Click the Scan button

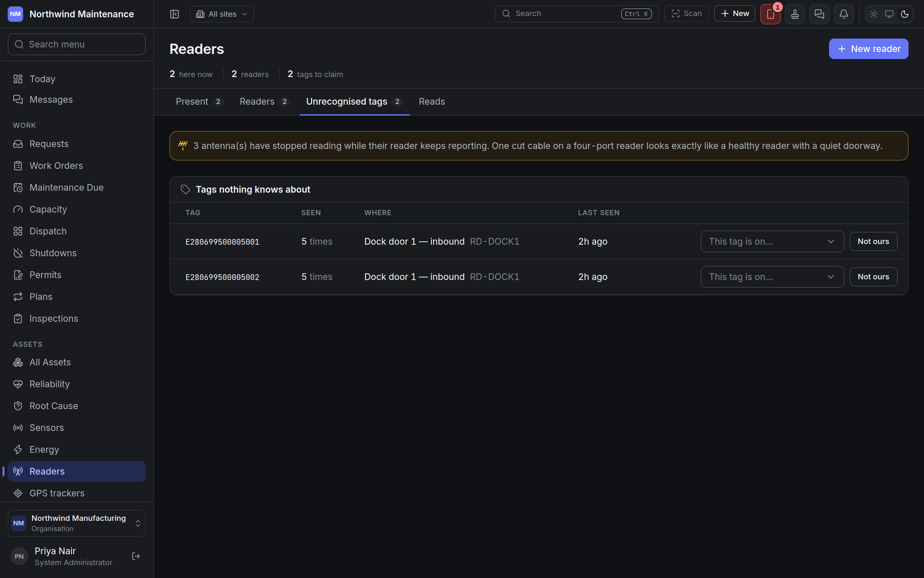point(687,14)
